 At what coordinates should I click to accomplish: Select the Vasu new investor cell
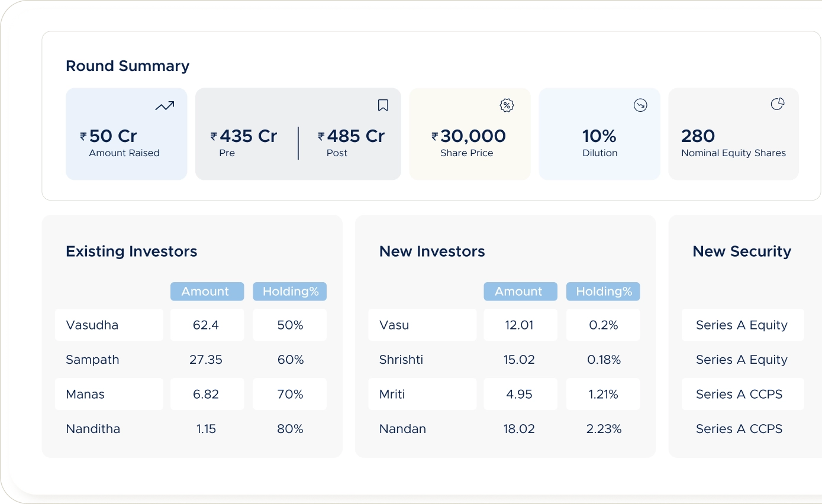pos(422,325)
